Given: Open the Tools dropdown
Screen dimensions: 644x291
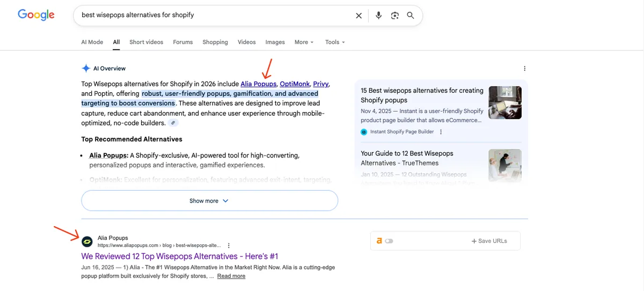Looking at the screenshot, I should pos(335,42).
